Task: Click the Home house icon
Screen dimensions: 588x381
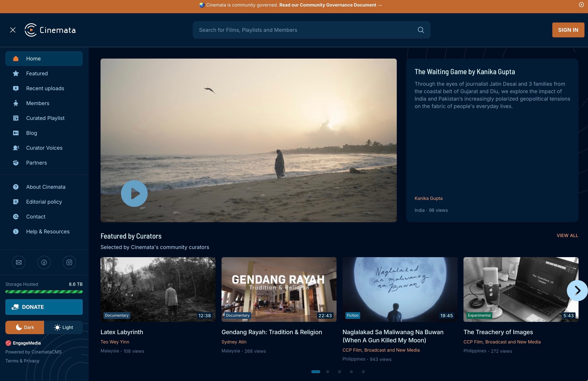Action: coord(16,58)
